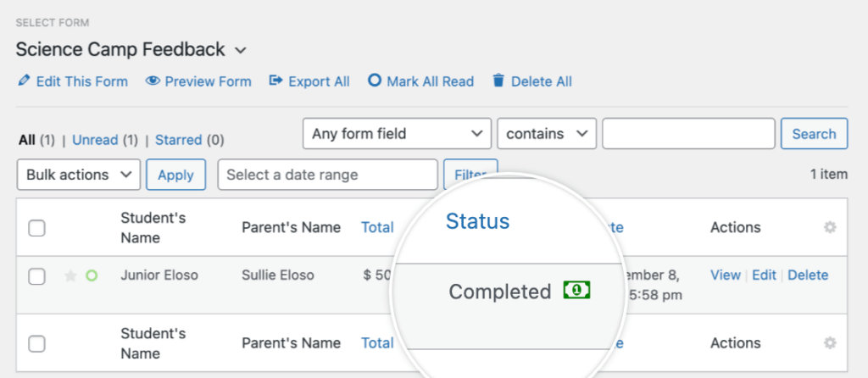This screenshot has height=378, width=868.
Task: Select the Junior Eloso entry checkbox
Action: pos(36,275)
